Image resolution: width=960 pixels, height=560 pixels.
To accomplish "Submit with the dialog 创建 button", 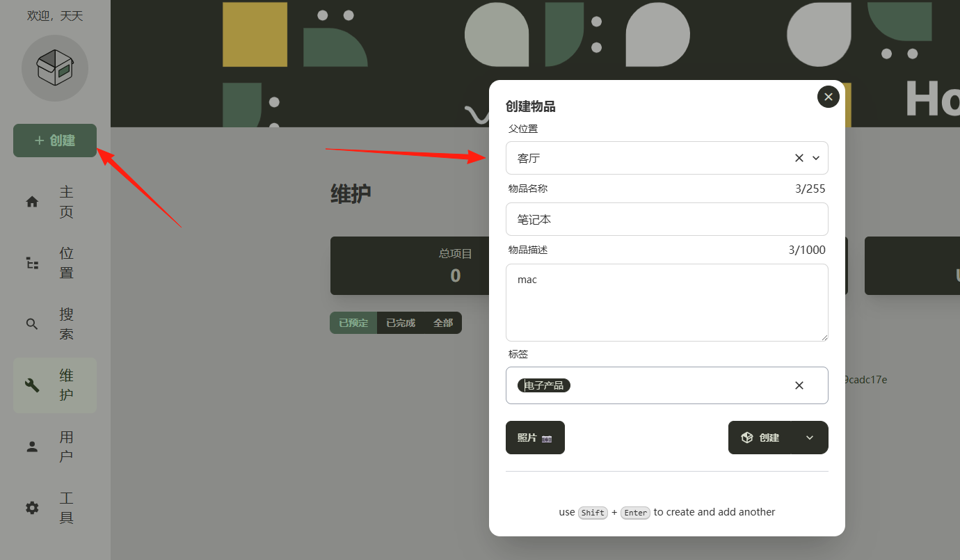I will [760, 438].
